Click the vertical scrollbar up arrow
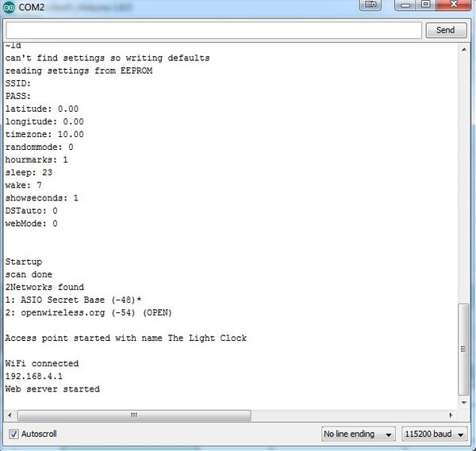476x451 pixels. [464, 49]
